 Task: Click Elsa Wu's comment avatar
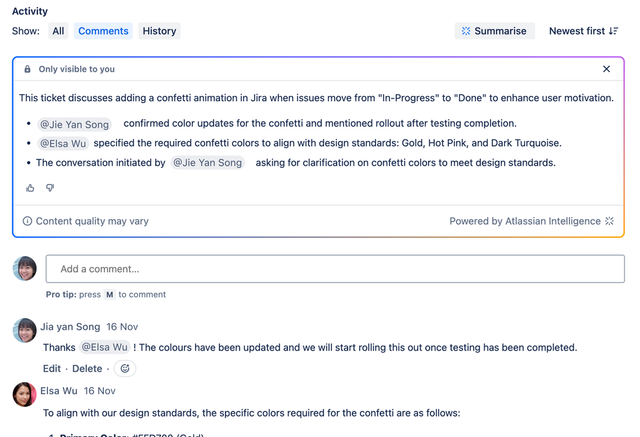[24, 394]
